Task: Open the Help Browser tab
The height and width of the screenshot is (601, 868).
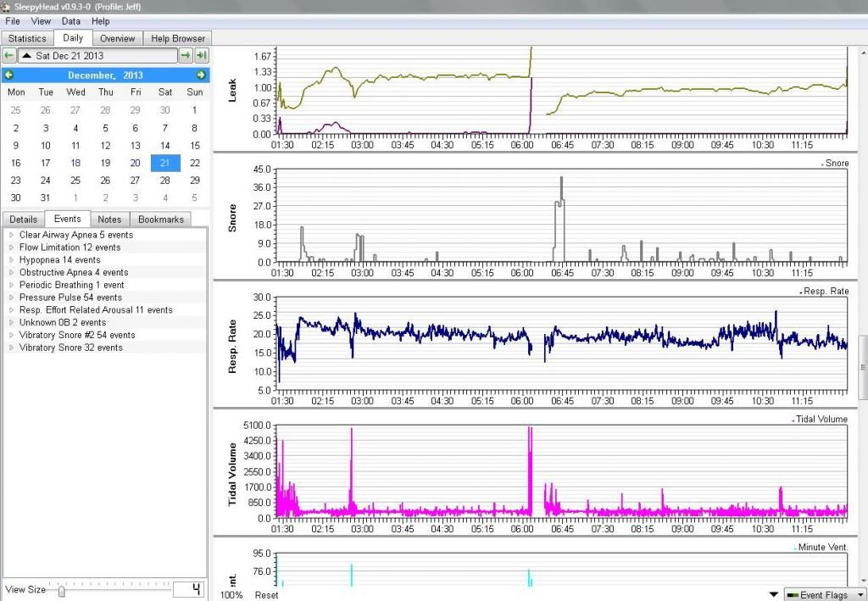Action: [x=178, y=38]
